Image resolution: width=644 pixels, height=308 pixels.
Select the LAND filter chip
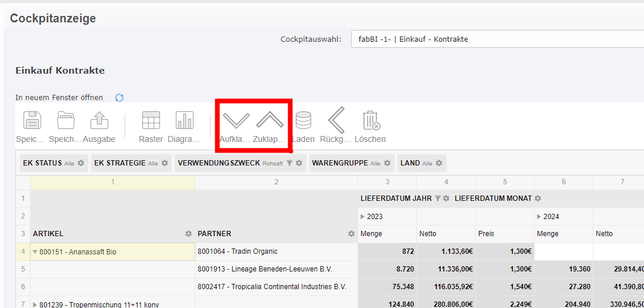tap(422, 163)
